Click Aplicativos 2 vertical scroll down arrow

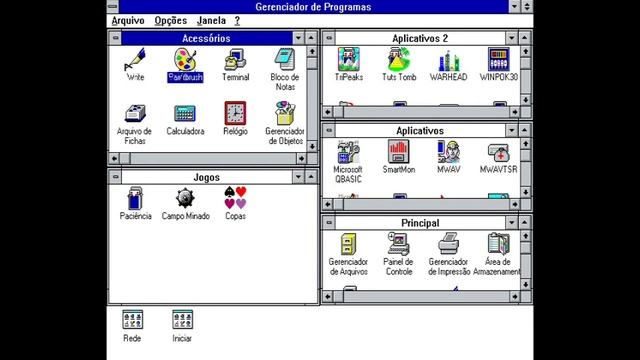coord(526,100)
